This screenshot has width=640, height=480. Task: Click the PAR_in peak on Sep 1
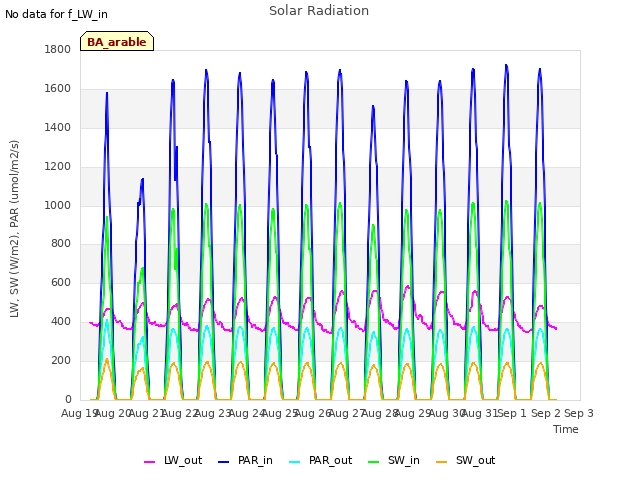[x=507, y=65]
